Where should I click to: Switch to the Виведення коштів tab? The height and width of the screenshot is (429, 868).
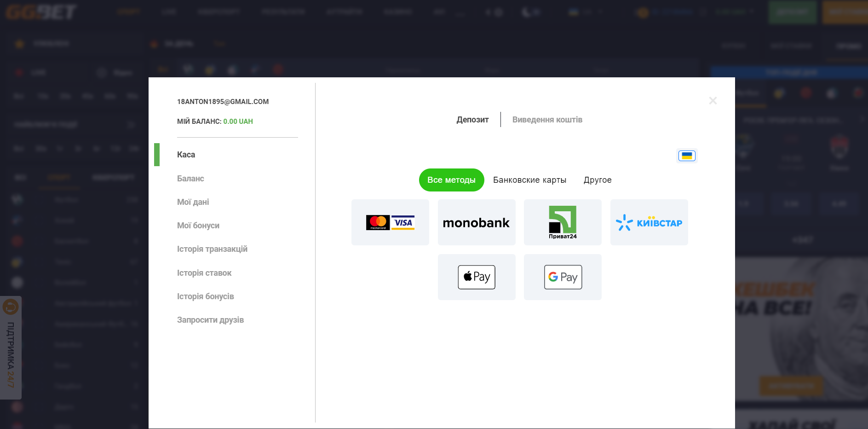pos(547,120)
